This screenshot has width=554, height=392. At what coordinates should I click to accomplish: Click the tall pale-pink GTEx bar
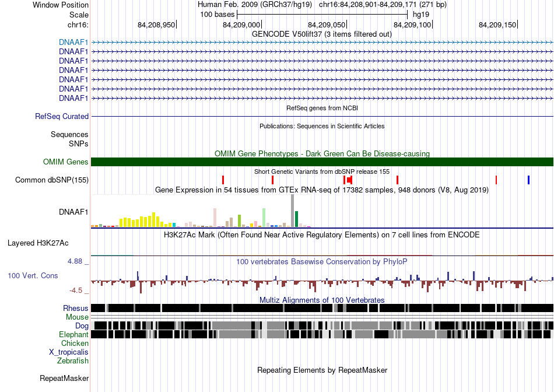click(x=215, y=218)
